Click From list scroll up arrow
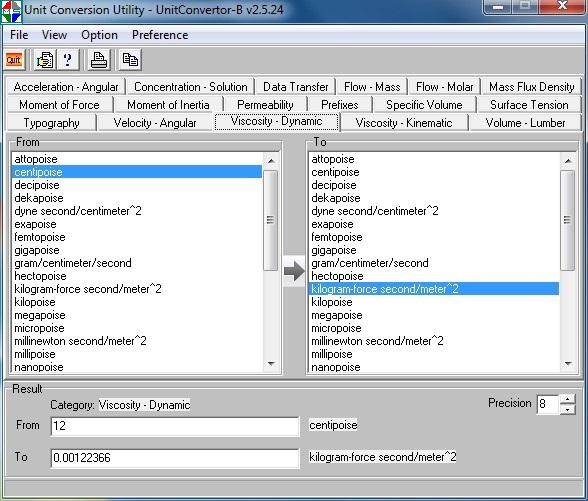 pyautogui.click(x=271, y=161)
